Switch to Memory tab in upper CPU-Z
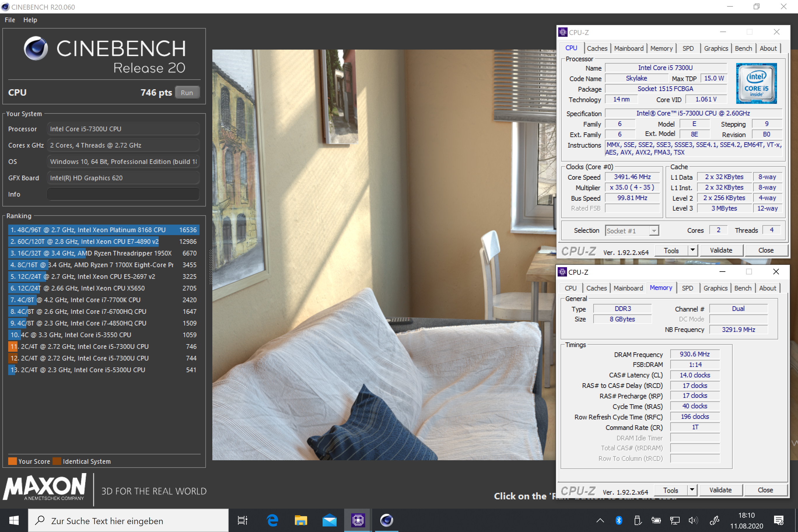The height and width of the screenshot is (532, 798). click(661, 48)
